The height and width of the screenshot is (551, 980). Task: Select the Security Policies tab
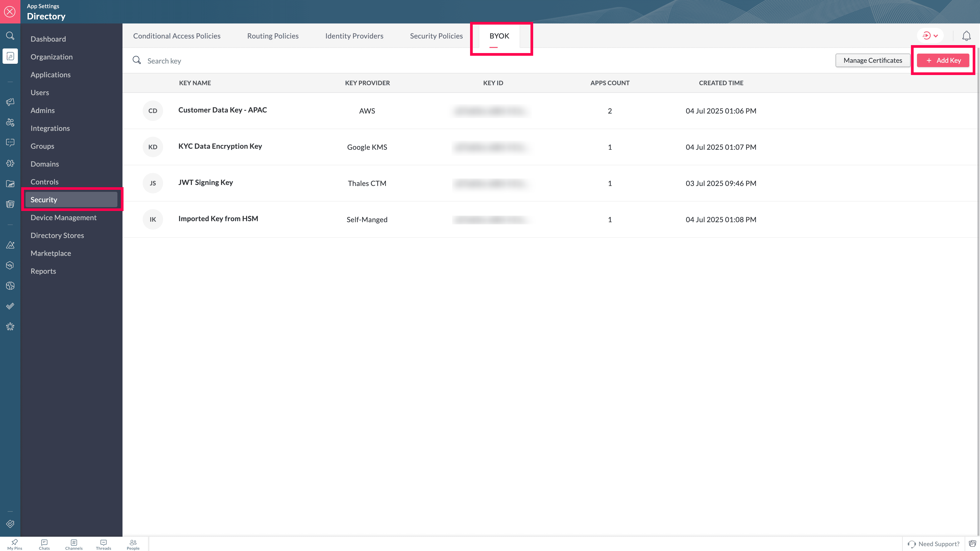point(436,36)
